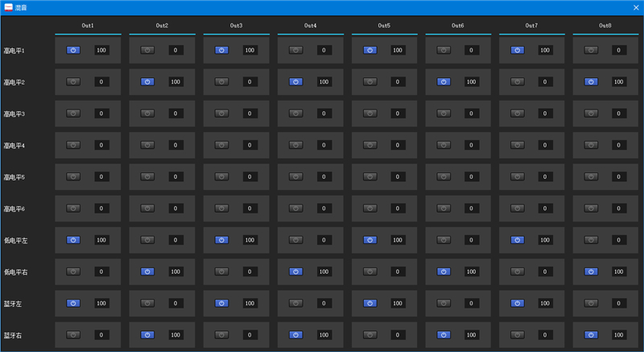Disable 高电平2 to Out2 power toggle
The height and width of the screenshot is (352, 644).
tap(147, 81)
